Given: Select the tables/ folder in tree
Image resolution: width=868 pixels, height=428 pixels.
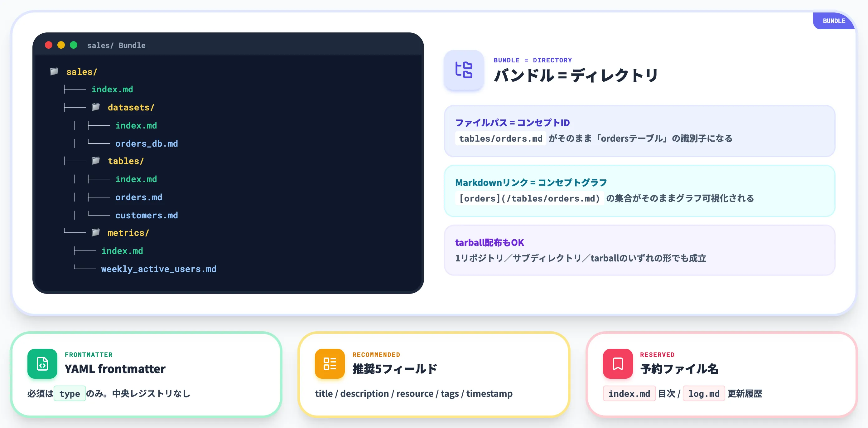Looking at the screenshot, I should (x=126, y=161).
